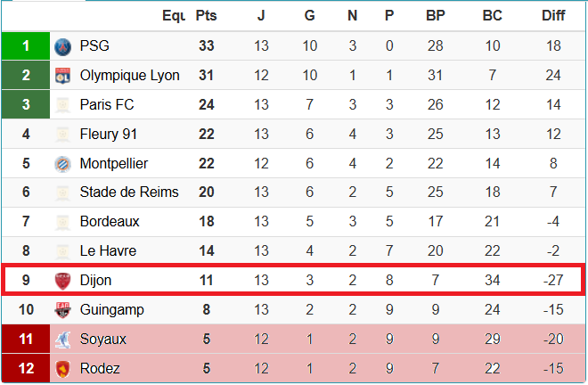Click the Montpellier club logo

click(x=62, y=164)
